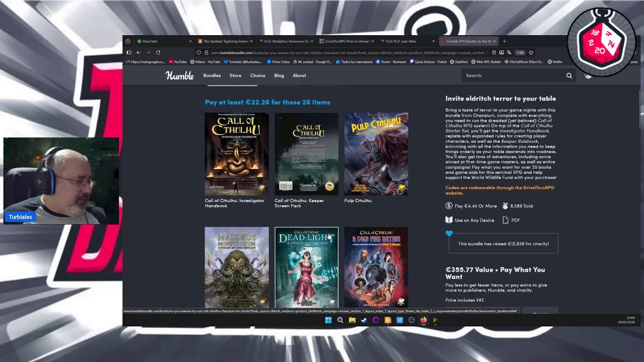Click the Pay €4.45 Or More coin icon
Viewport: 644px width, 362px height.
click(x=449, y=206)
